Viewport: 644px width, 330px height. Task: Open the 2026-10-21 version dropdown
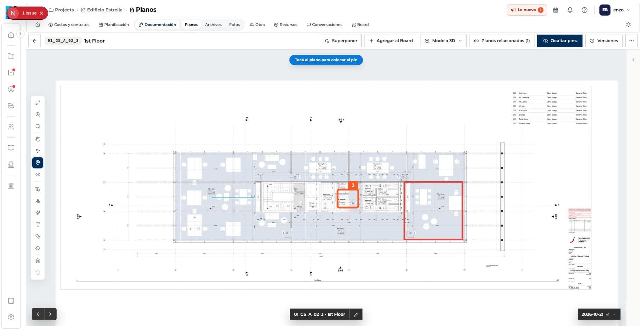tap(599, 314)
